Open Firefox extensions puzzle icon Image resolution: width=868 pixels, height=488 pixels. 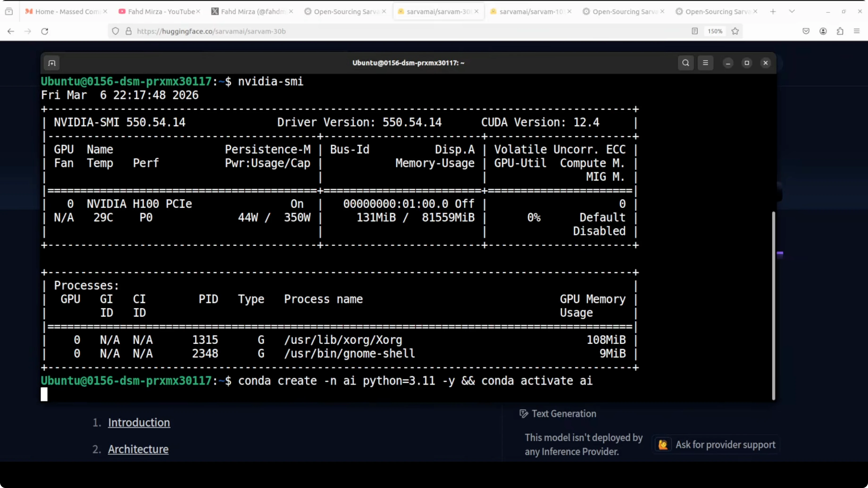840,31
